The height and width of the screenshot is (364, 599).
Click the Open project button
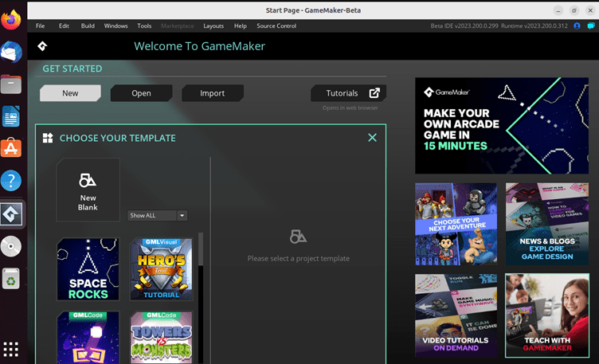[x=141, y=93]
